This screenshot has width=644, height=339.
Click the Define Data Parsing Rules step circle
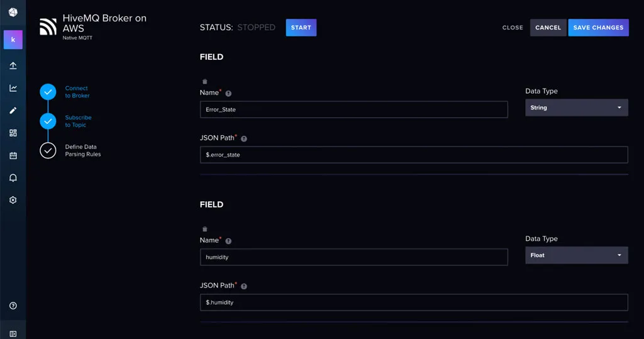[x=48, y=150]
